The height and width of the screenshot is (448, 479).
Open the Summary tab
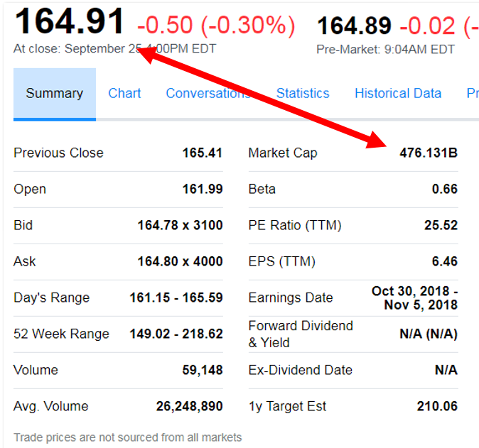(54, 94)
